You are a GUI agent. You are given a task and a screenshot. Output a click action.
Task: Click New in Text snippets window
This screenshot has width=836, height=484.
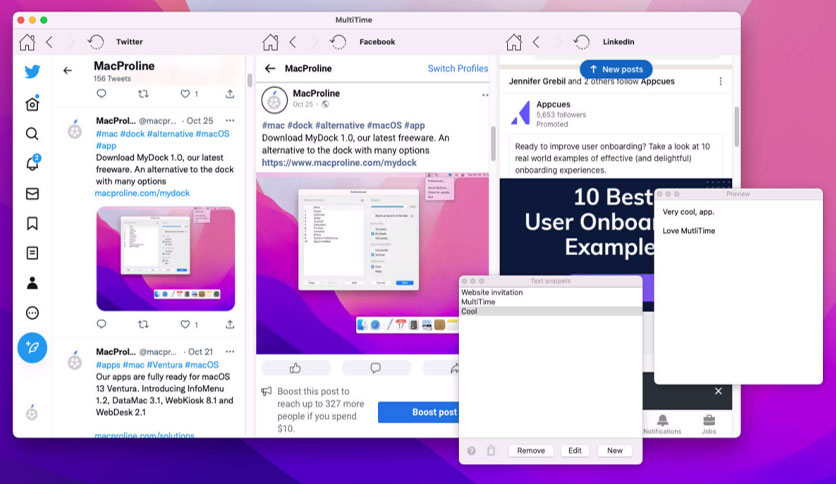click(615, 450)
